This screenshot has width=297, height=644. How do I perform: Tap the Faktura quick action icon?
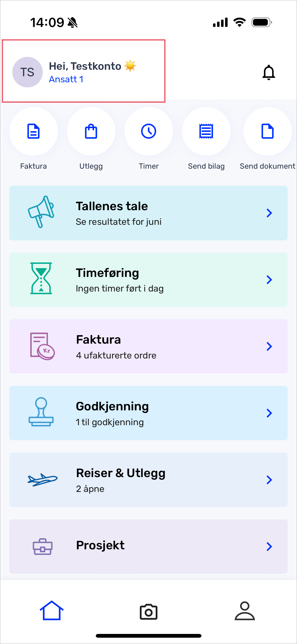(x=33, y=131)
